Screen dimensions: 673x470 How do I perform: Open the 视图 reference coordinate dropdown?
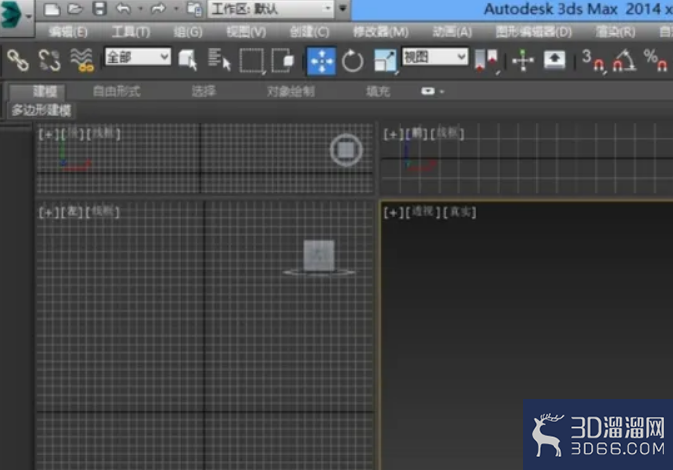(x=435, y=57)
